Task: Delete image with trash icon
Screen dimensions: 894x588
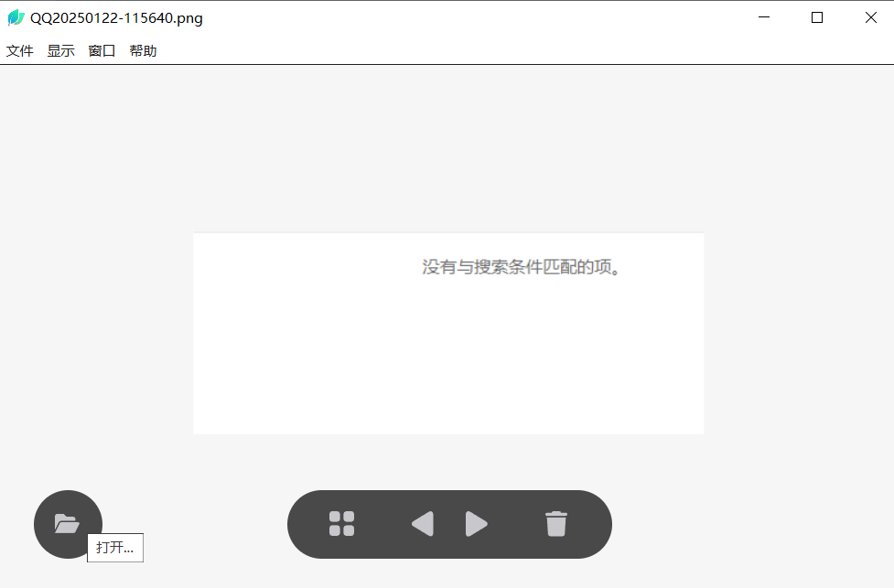Action: pyautogui.click(x=556, y=524)
